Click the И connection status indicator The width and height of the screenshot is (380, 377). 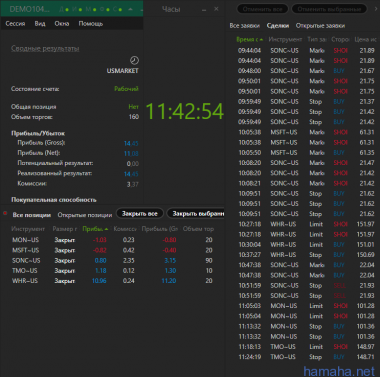click(78, 9)
